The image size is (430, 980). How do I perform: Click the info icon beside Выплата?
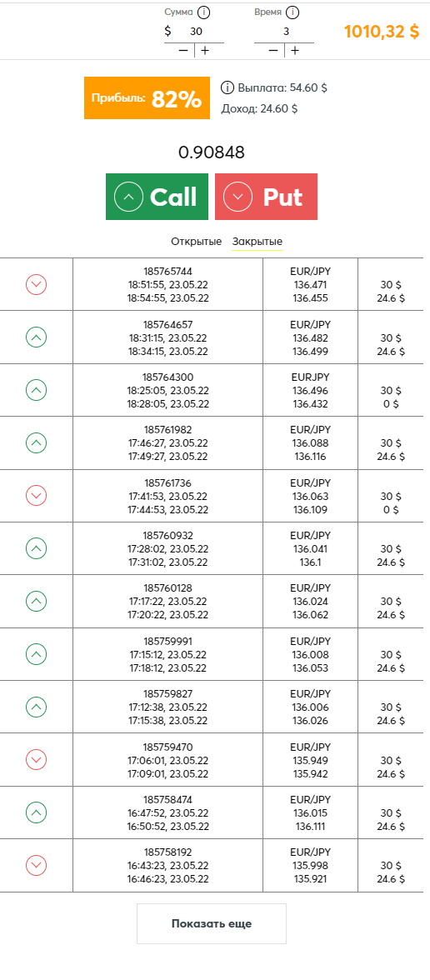227,87
